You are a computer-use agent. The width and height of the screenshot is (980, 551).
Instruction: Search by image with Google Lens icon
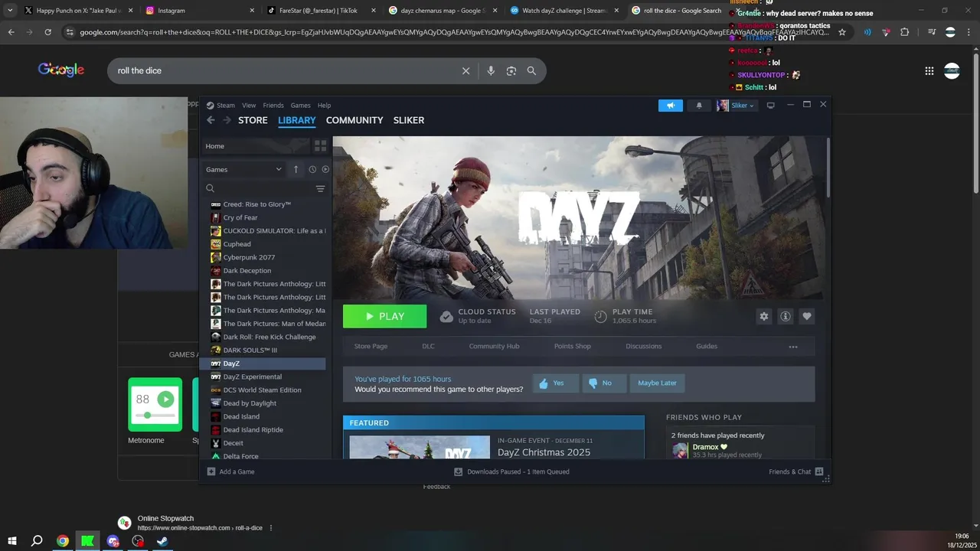click(x=511, y=70)
